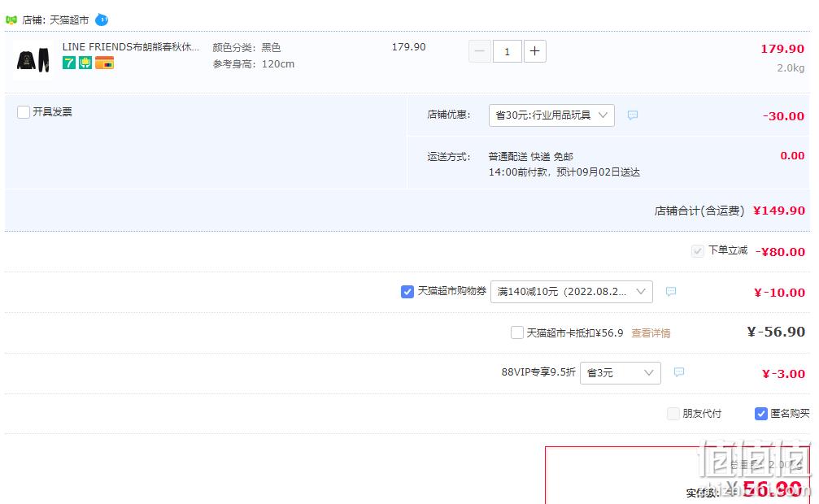This screenshot has height=504, width=819.
Task: Click the ¥149.90 store total
Action: pyautogui.click(x=779, y=211)
